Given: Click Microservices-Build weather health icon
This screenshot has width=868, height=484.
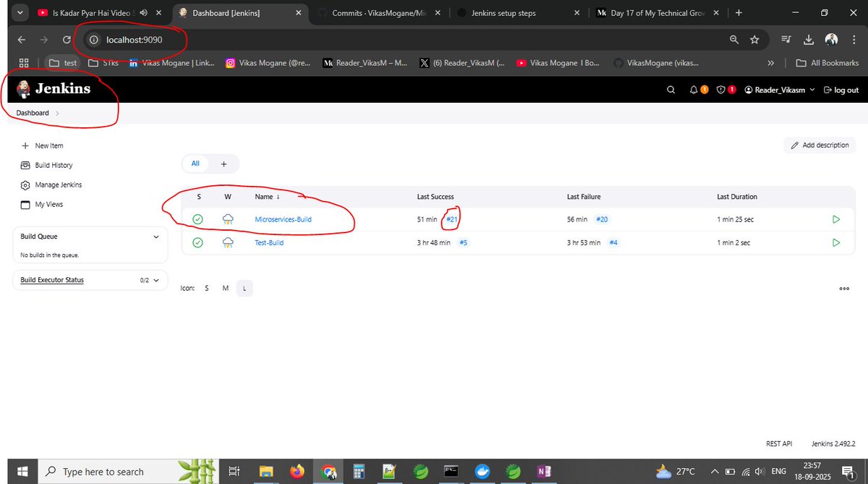Looking at the screenshot, I should 229,219.
